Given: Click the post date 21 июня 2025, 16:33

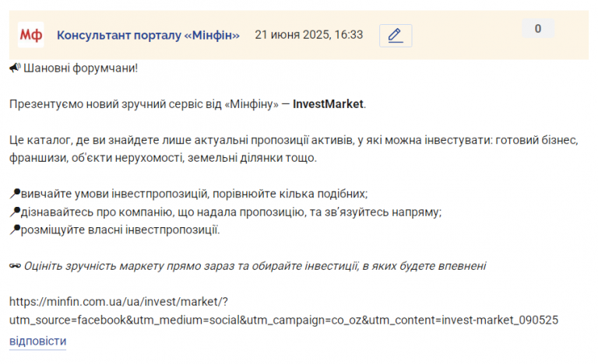Looking at the screenshot, I should point(309,35).
